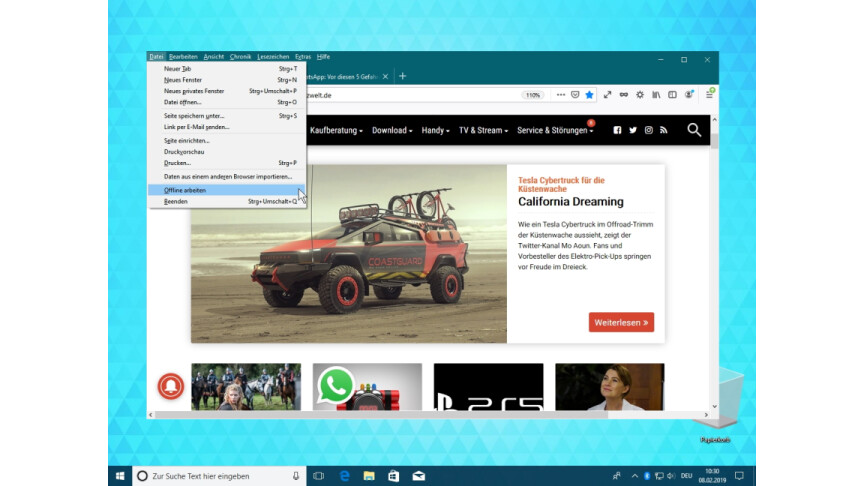Open the page actions three-dots menu
This screenshot has width=864, height=486.
point(560,95)
